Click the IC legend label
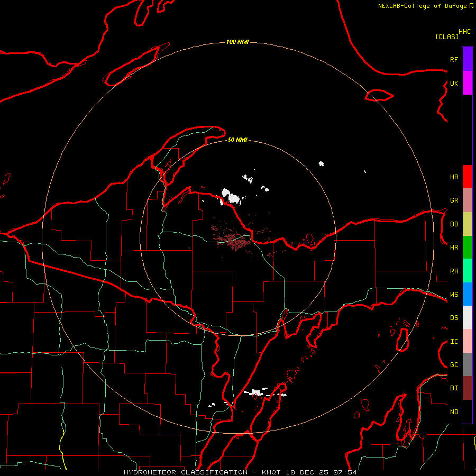 454,342
